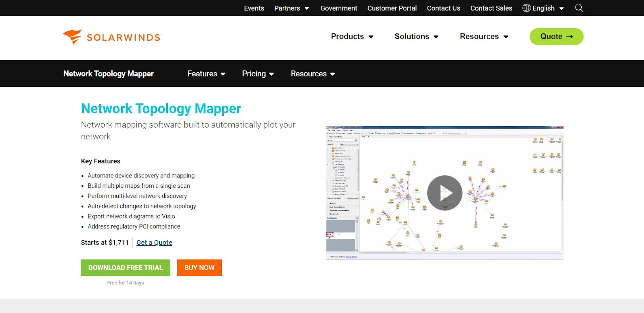
Task: Open Resources submenu in product bar
Action: pos(313,74)
